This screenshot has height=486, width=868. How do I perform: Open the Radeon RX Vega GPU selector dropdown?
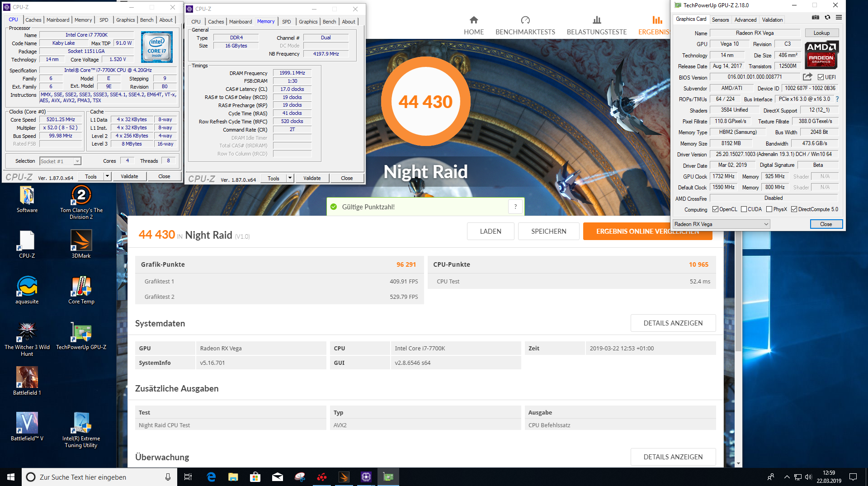pos(721,224)
